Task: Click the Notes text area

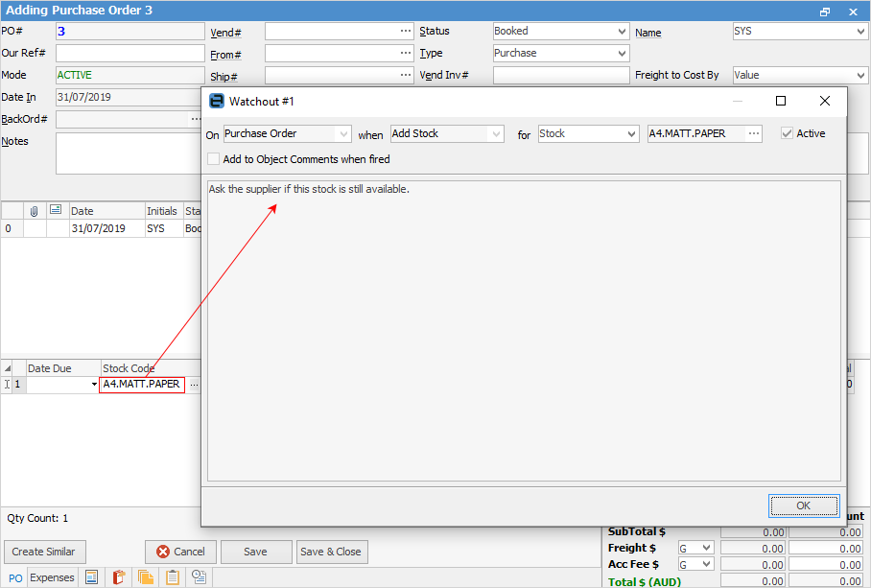Action: click(x=129, y=153)
